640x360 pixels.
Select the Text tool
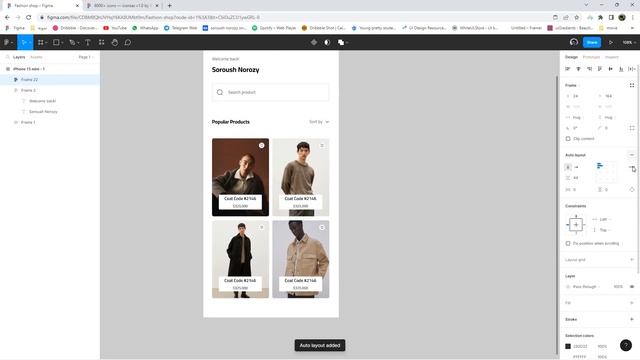88,42
